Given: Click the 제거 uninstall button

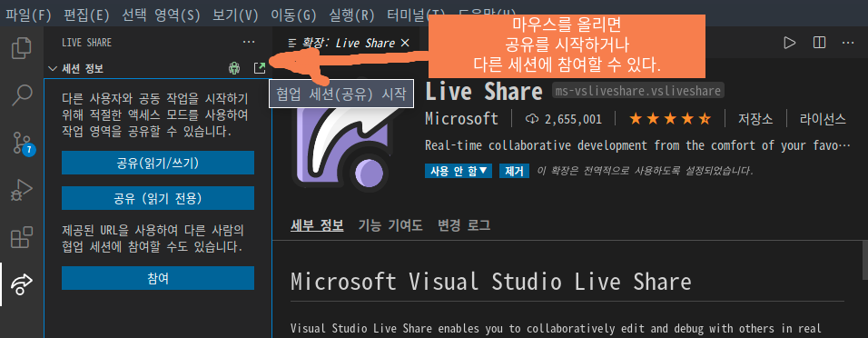Looking at the screenshot, I should tap(514, 171).
